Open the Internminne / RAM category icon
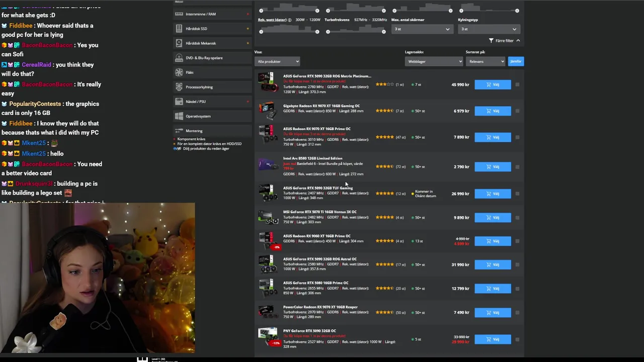This screenshot has width=644, height=362. [179, 14]
